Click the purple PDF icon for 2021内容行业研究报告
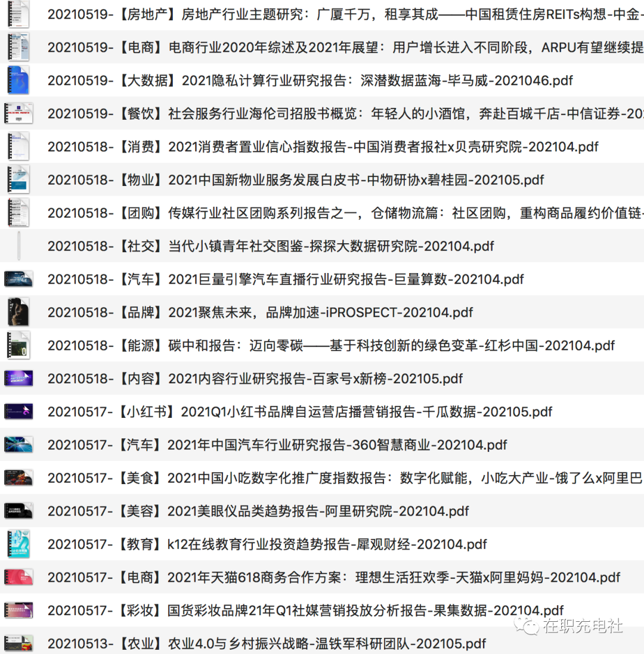 point(18,379)
